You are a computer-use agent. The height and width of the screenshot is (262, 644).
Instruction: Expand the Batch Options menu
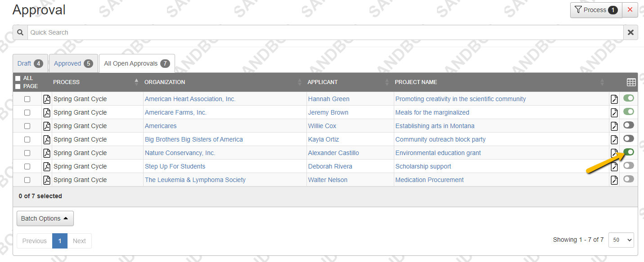tap(45, 218)
